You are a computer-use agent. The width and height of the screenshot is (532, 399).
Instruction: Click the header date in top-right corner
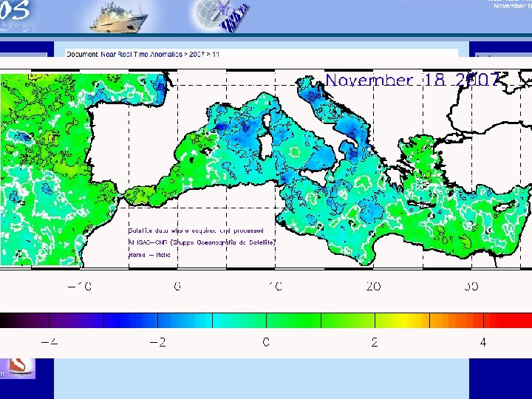(511, 6)
